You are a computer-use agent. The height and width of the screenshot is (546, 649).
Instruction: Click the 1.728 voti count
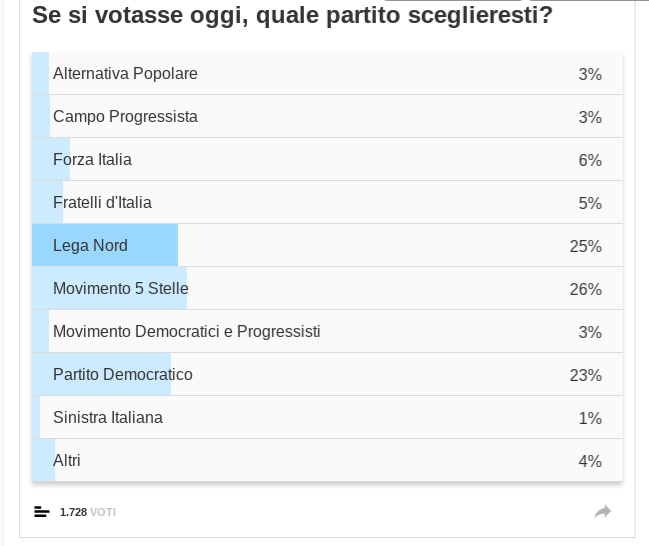88,512
